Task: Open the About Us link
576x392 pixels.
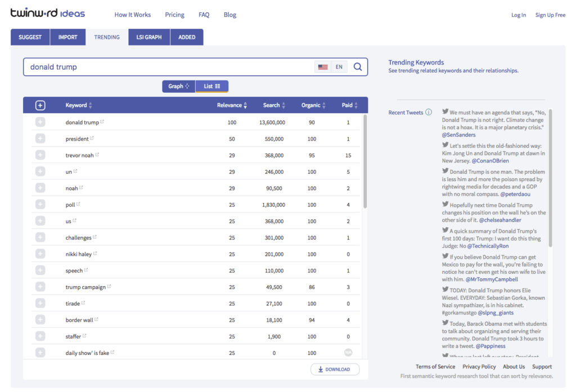Action: tap(514, 367)
